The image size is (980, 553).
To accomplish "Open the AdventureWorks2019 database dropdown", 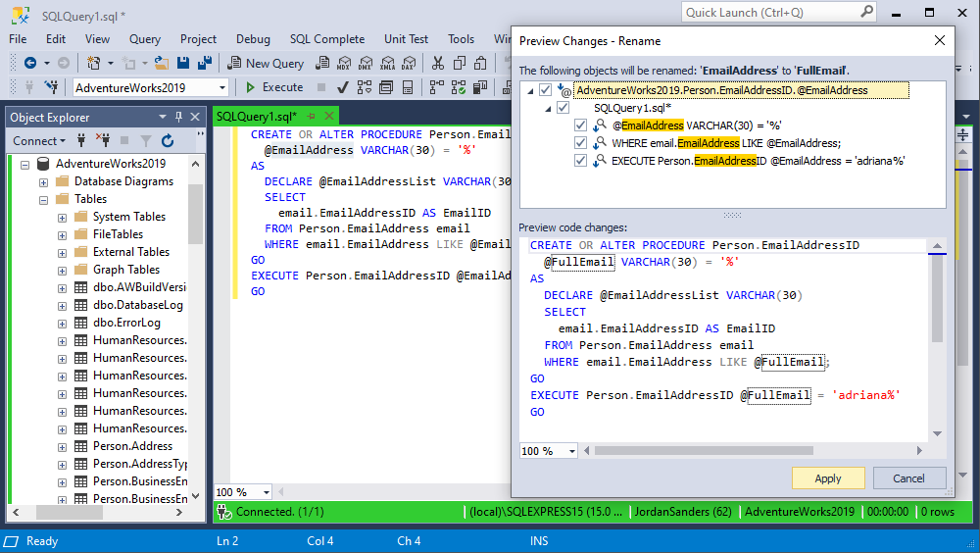I will [x=221, y=87].
